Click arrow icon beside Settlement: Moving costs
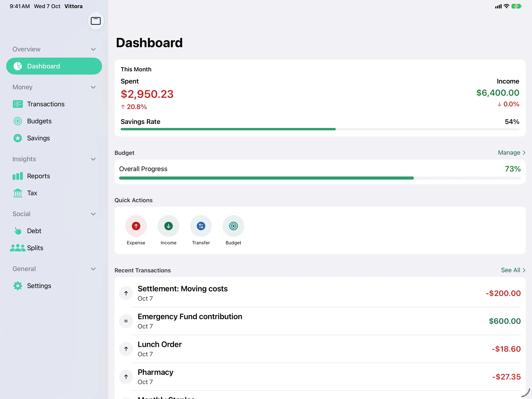 [126, 293]
